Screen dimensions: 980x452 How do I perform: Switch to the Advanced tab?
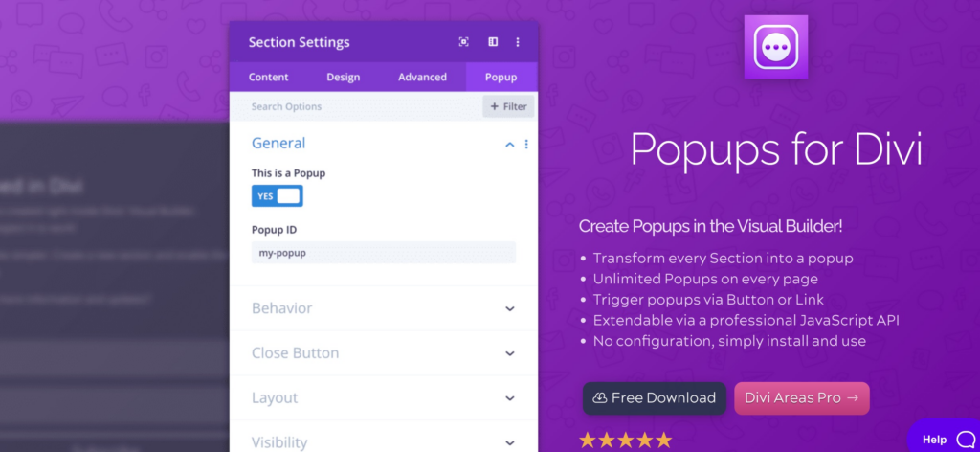click(422, 77)
